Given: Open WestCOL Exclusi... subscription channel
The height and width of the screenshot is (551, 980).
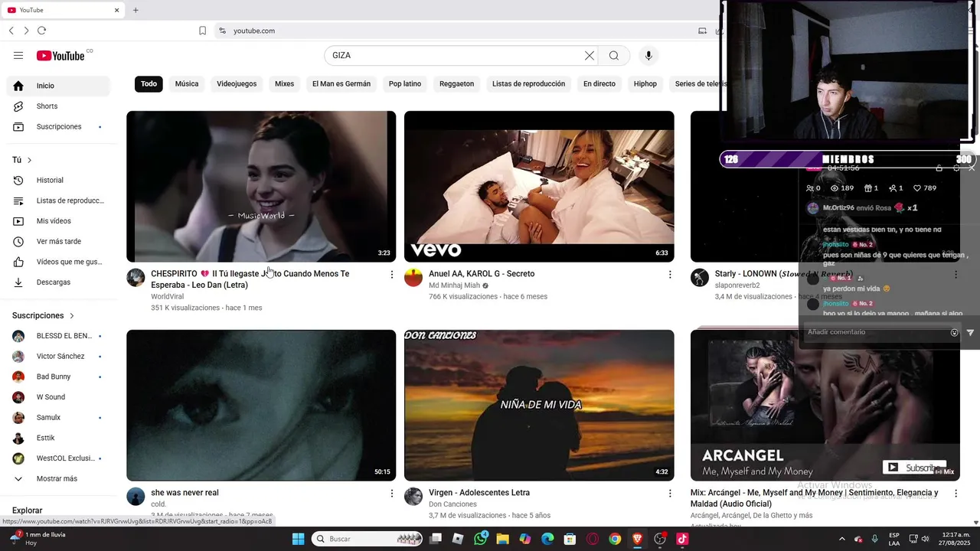Looking at the screenshot, I should coord(58,458).
